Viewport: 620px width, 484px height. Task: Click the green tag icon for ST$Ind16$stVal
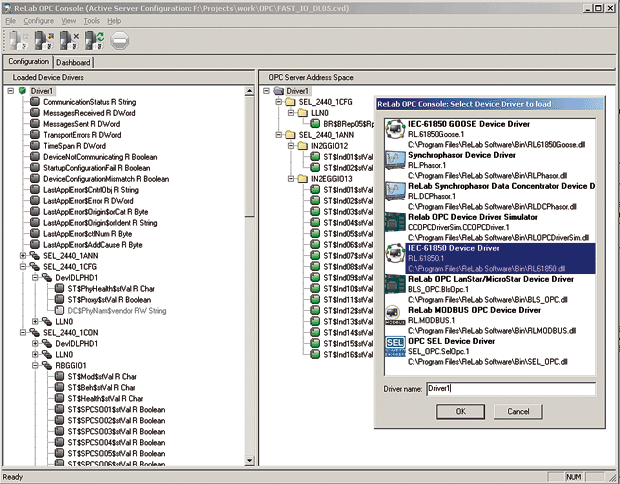[x=315, y=354]
